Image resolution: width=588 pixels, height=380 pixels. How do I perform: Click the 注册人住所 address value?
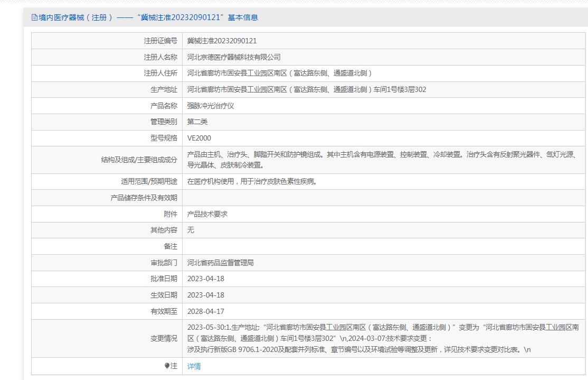tap(280, 73)
